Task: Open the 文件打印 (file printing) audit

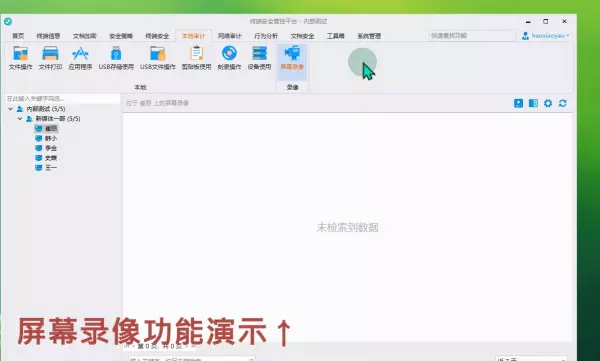Action: tap(50, 58)
